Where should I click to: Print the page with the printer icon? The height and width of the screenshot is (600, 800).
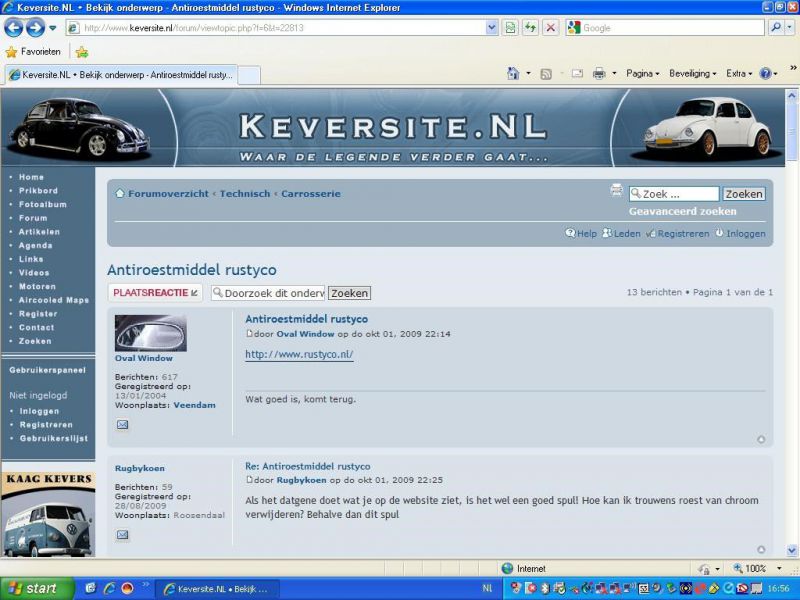pos(599,74)
